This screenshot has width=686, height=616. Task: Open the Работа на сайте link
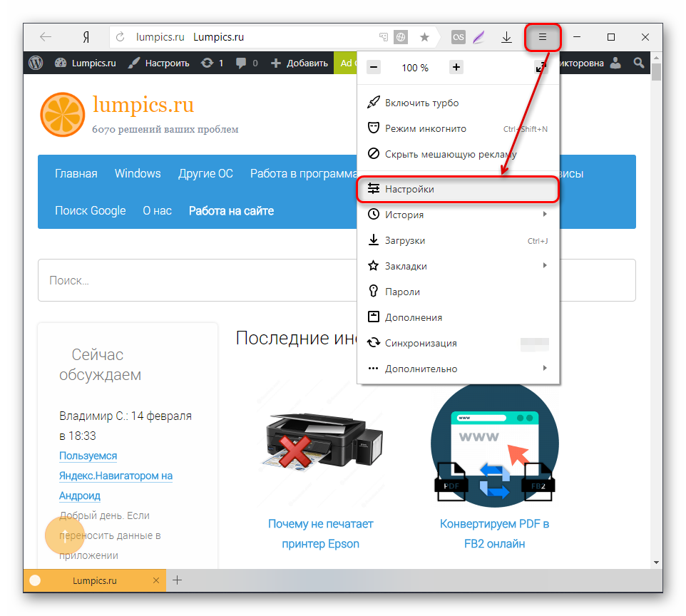tap(232, 211)
